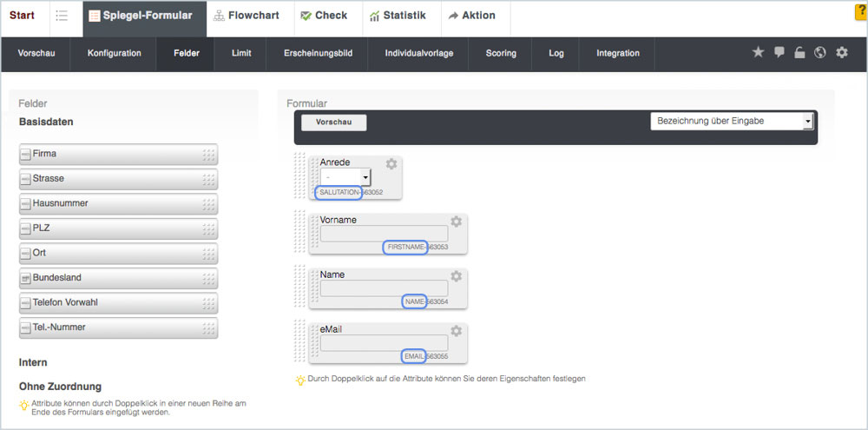
Task: Expand the Bezeichnung über Eingabe dropdown
Action: tap(731, 121)
